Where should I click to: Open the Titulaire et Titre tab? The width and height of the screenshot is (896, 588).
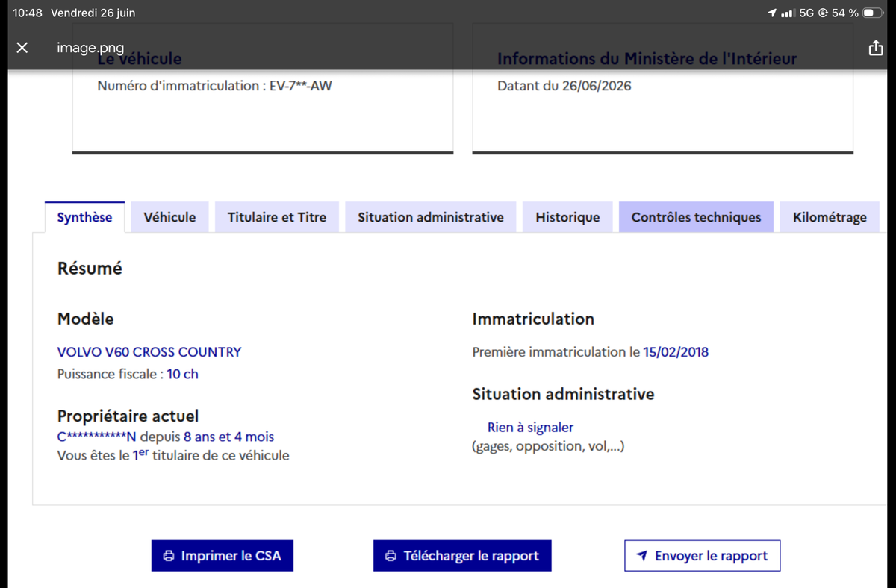(x=277, y=217)
